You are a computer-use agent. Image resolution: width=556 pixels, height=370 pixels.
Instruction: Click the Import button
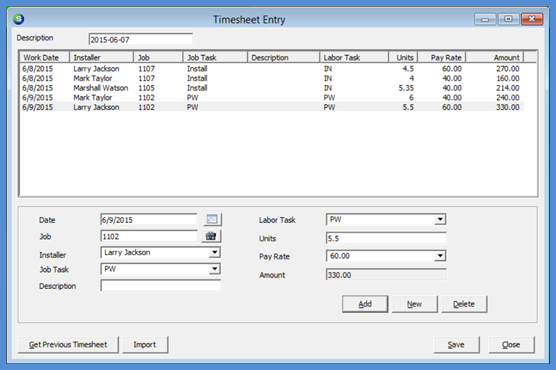tap(145, 344)
